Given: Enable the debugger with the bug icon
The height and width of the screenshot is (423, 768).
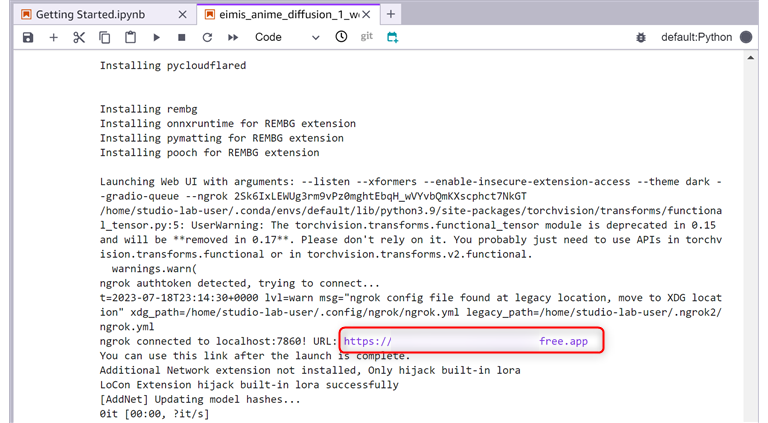Looking at the screenshot, I should point(641,37).
